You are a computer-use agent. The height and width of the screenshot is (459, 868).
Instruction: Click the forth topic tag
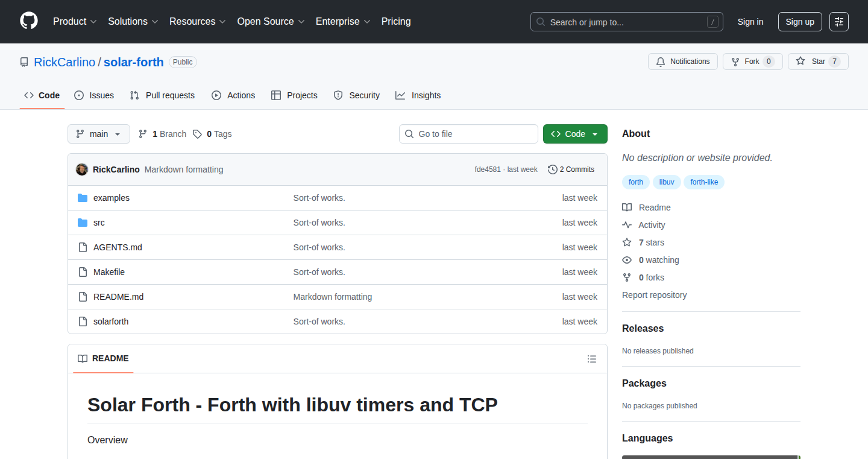coord(636,182)
